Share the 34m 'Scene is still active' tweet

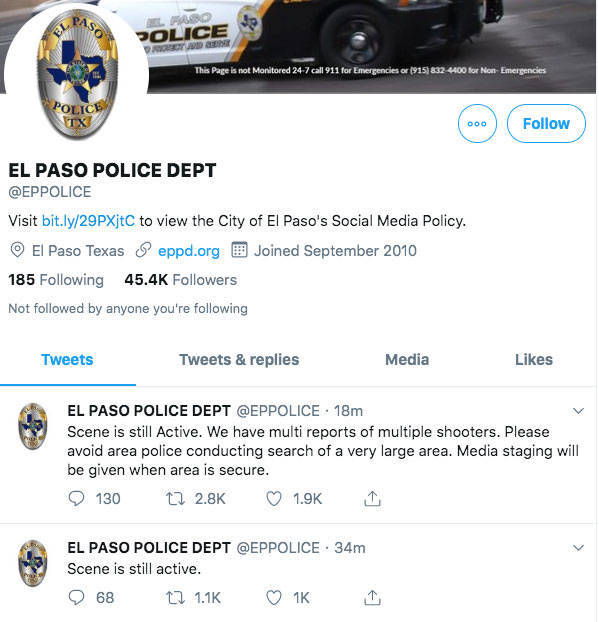click(372, 597)
